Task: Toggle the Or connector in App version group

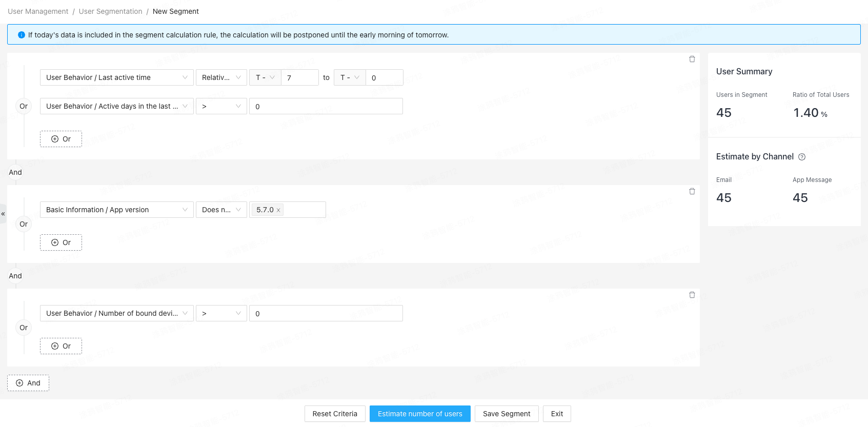Action: 24,224
